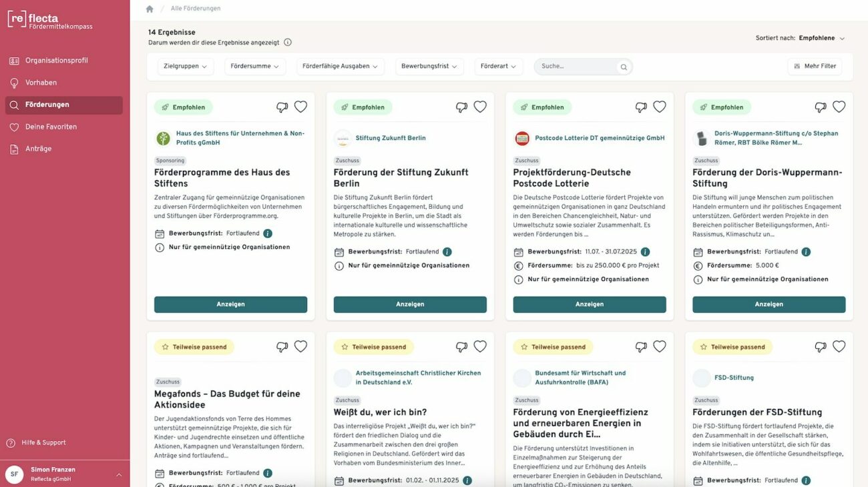Toggle heart on Doris-Wuppermann-Stiftung card
This screenshot has width=868, height=487.
tap(839, 107)
